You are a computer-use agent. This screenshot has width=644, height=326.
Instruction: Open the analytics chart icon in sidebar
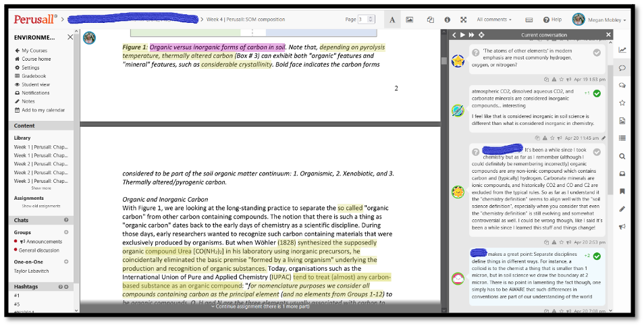click(622, 49)
